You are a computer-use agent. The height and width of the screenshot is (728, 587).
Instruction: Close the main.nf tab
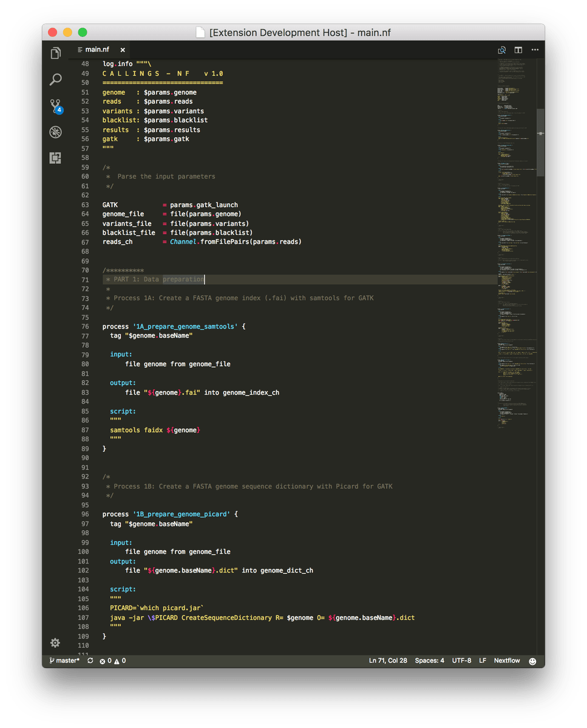pos(123,50)
